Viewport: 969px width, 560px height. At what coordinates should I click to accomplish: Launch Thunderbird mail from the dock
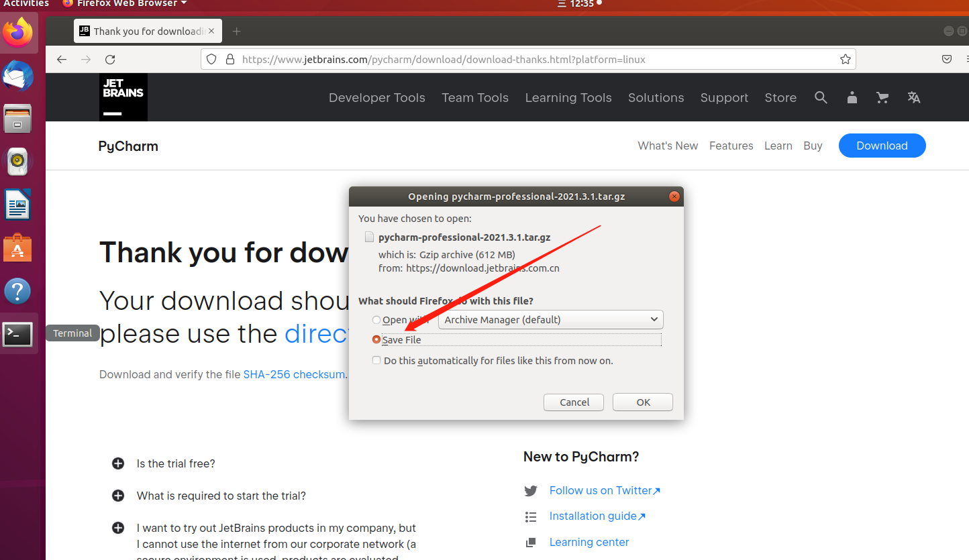tap(17, 75)
